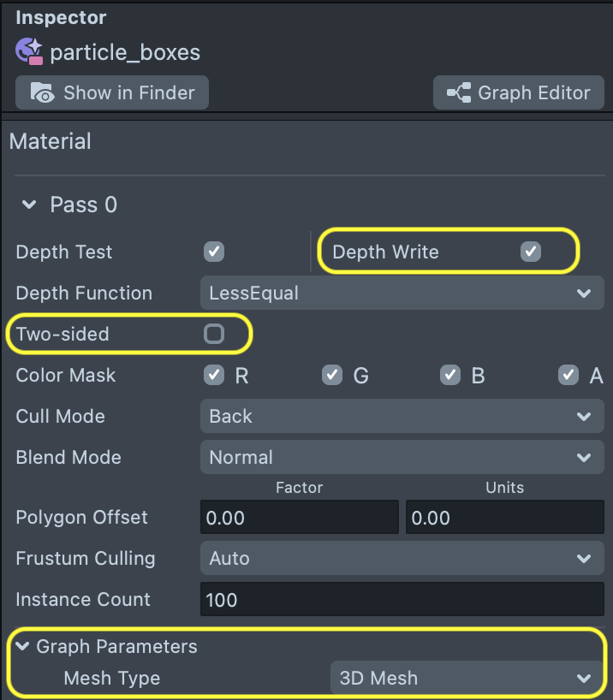Viewport: 613px width, 700px height.
Task: Enable the Depth Test checkbox
Action: (213, 252)
